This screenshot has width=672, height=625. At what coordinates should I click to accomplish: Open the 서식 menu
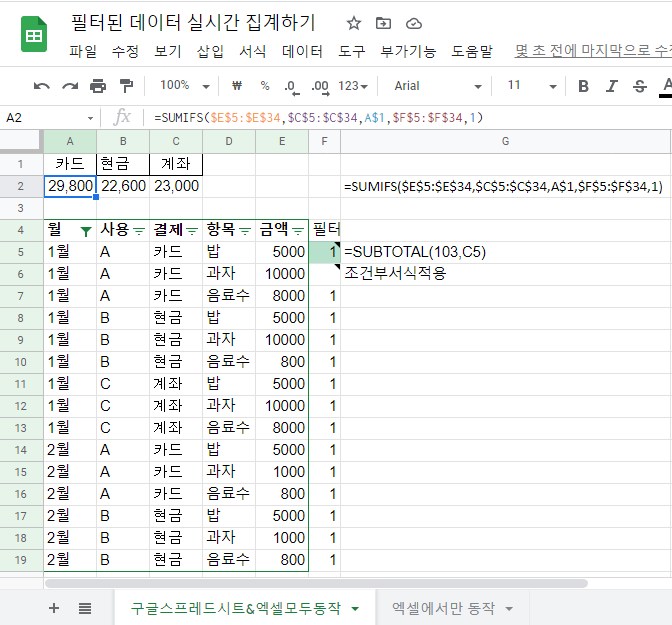pos(252,51)
